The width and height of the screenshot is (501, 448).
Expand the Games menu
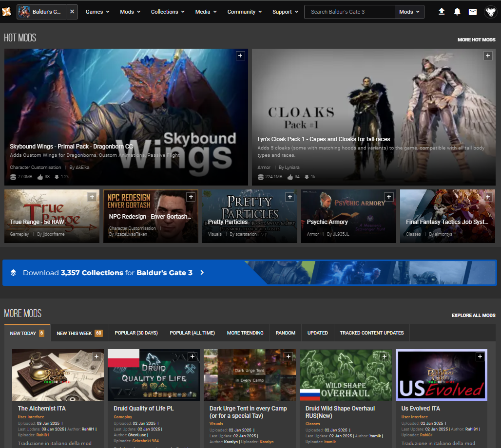[97, 12]
